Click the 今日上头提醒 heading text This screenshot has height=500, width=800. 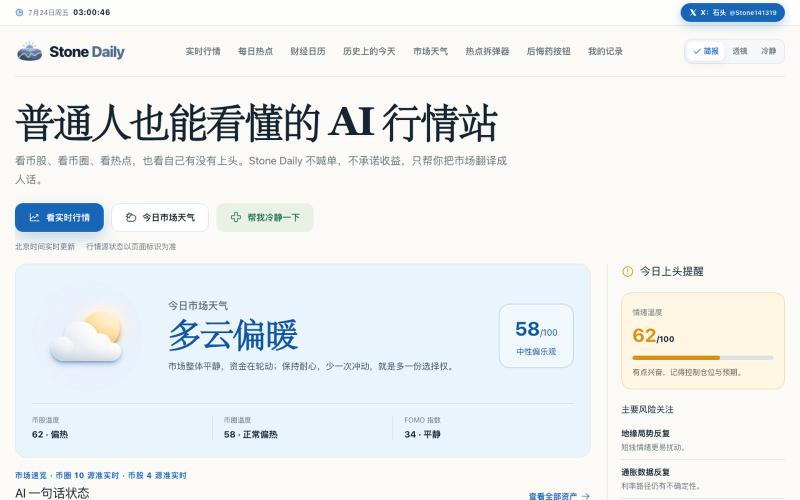(x=671, y=271)
